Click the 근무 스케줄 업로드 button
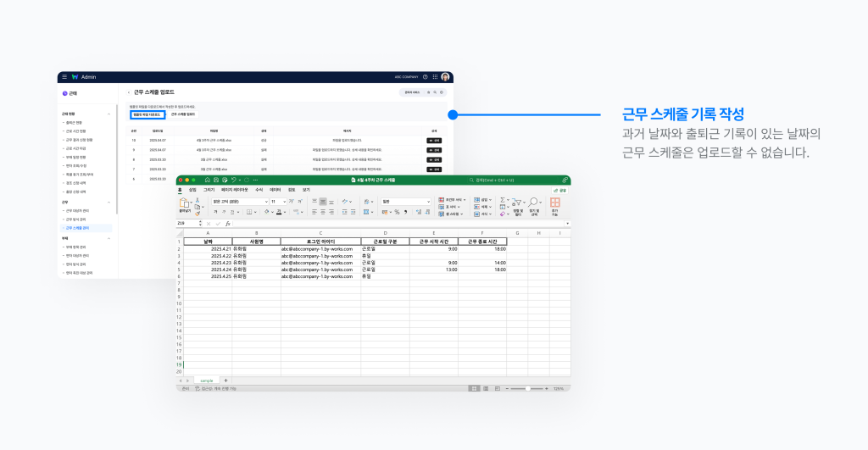868x450 pixels. click(x=183, y=114)
